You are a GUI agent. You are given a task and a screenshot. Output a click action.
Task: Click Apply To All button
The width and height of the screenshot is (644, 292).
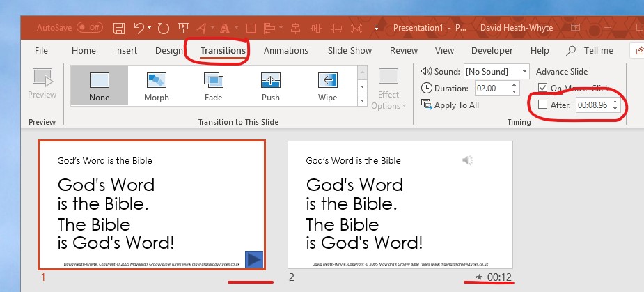click(x=450, y=105)
